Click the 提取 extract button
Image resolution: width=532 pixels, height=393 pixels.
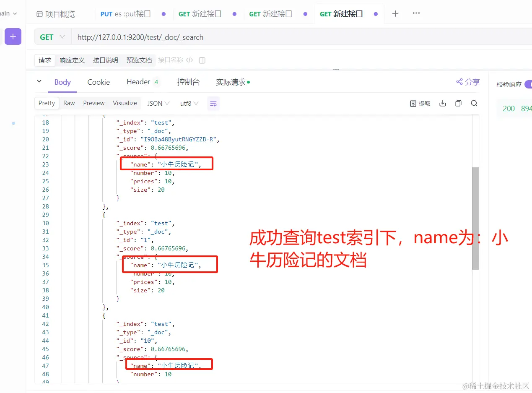[x=420, y=103]
